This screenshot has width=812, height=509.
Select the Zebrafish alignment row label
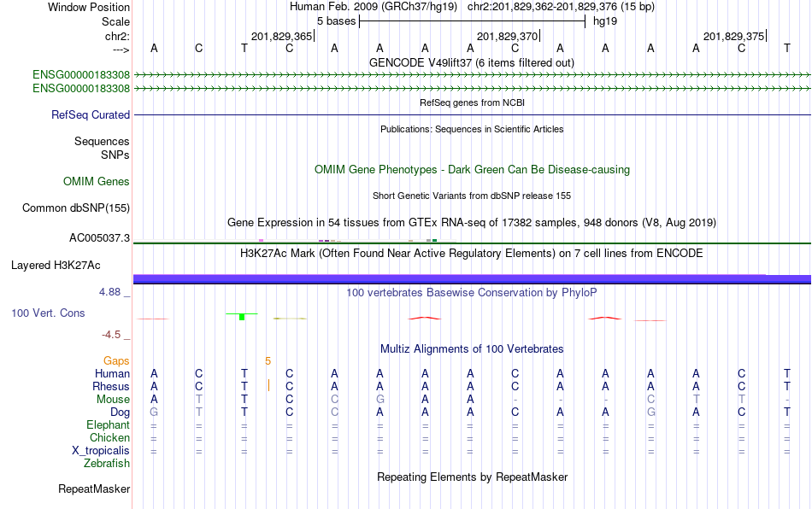[107, 464]
